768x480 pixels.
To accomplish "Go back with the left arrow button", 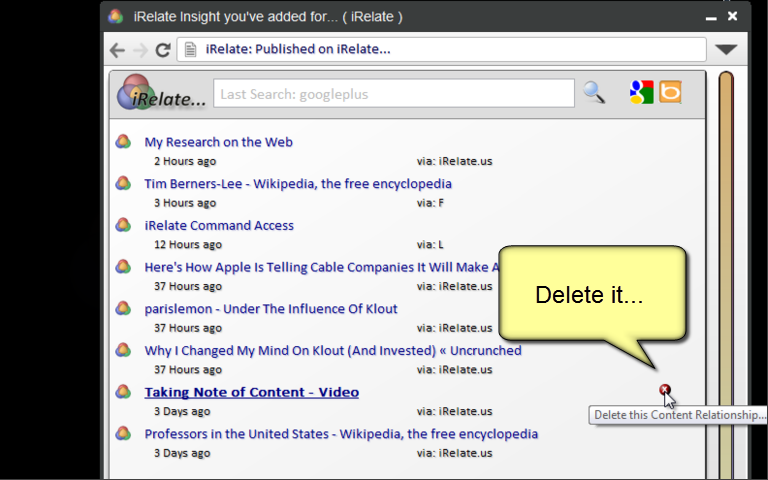I will (x=117, y=50).
